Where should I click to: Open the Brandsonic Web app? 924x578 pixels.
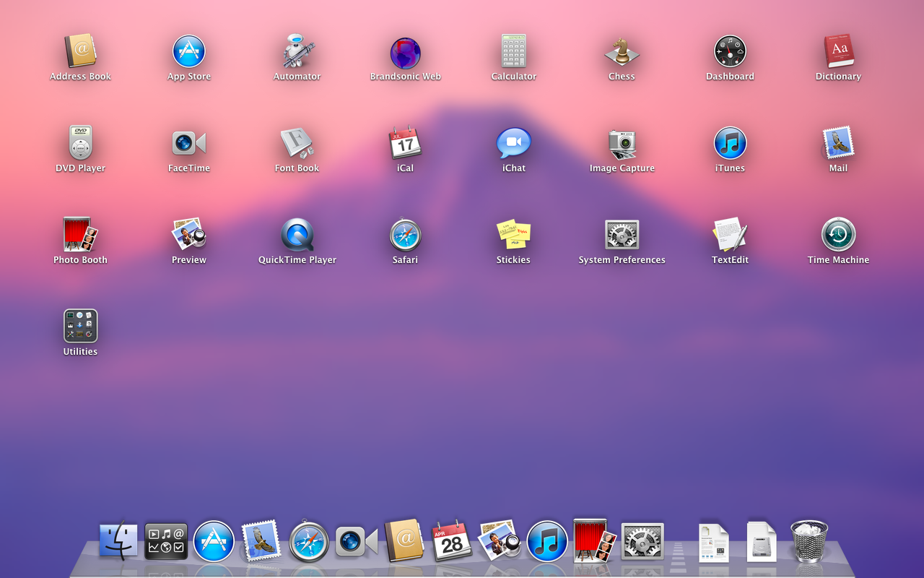pos(406,53)
